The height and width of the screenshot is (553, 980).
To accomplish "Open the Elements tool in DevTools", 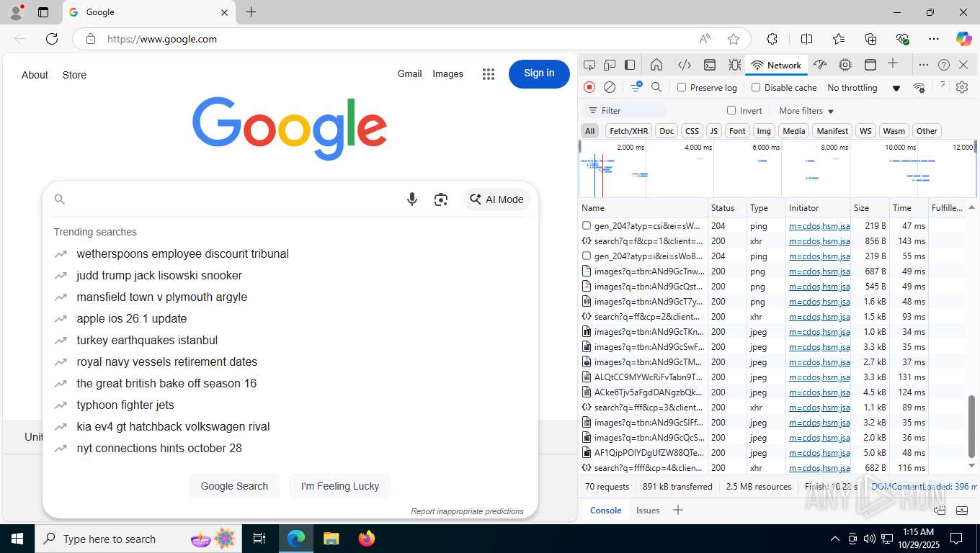I will 685,65.
